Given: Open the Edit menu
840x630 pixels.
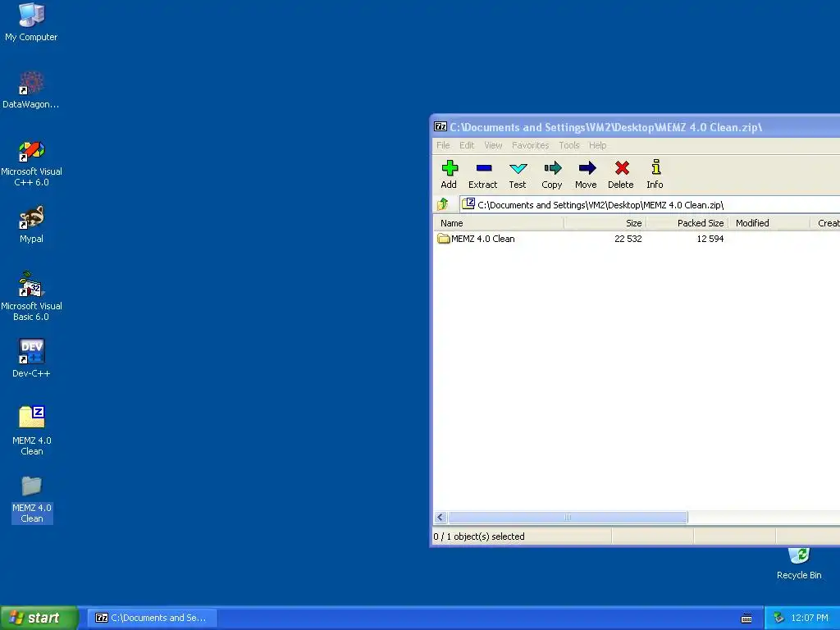Looking at the screenshot, I should (467, 145).
